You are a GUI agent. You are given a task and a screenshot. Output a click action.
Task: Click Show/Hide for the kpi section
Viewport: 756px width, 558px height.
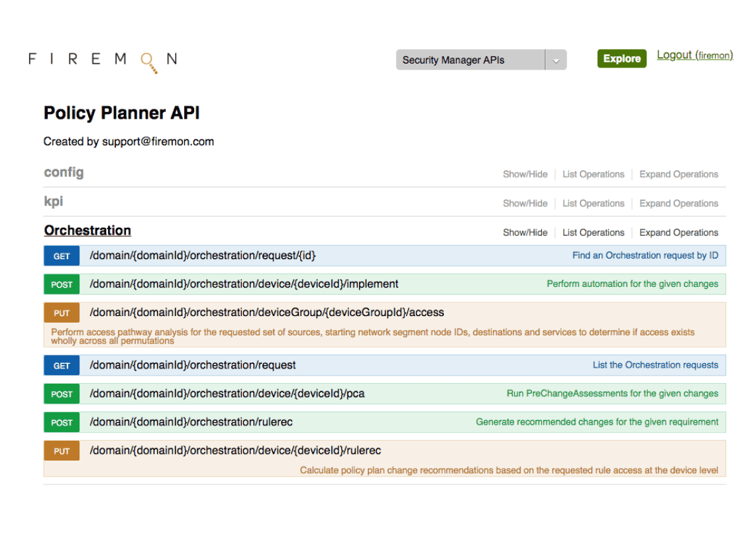(525, 203)
